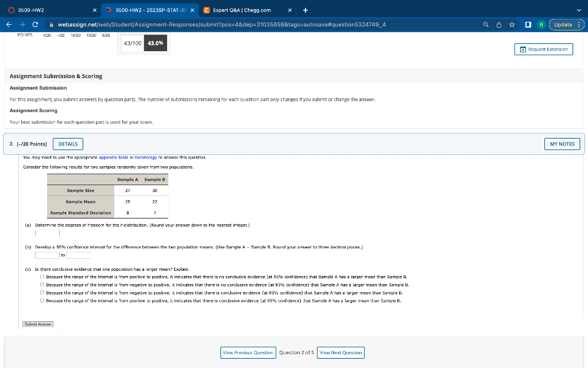
Task: Open the appendix table link
Action: [113, 158]
